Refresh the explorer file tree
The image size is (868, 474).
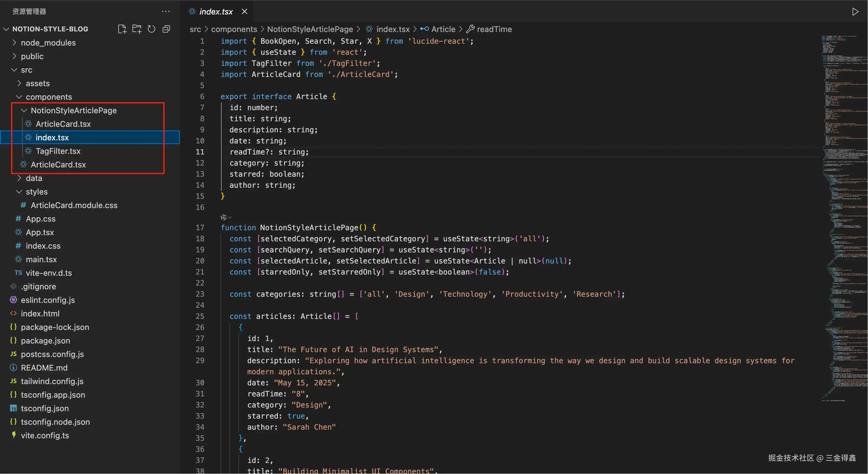(x=151, y=29)
